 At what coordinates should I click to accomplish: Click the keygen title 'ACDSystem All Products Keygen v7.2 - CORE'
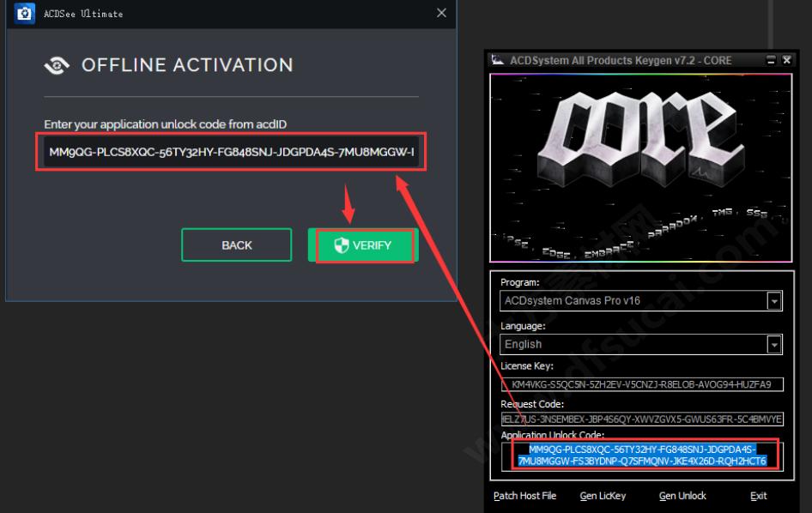point(621,61)
